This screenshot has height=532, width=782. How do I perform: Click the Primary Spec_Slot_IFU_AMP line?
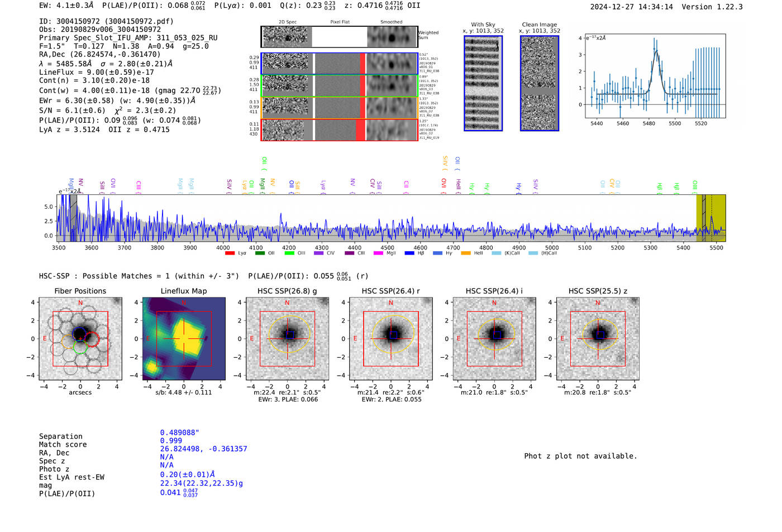click(x=128, y=38)
